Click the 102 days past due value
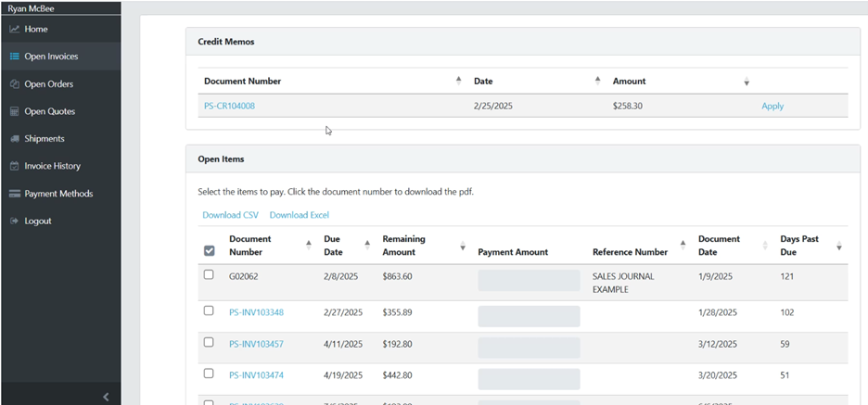This screenshot has width=868, height=405. [x=787, y=312]
